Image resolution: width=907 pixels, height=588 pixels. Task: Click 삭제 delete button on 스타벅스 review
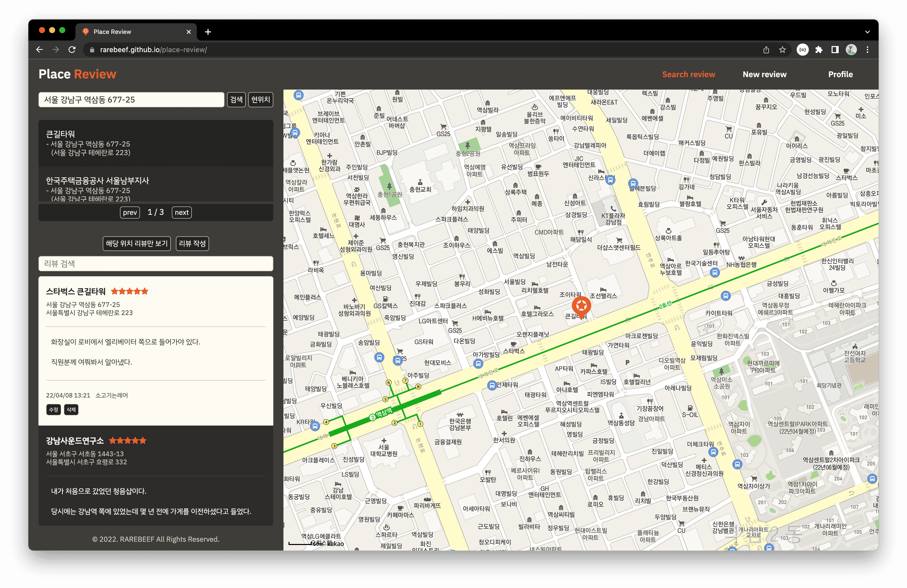(x=71, y=409)
